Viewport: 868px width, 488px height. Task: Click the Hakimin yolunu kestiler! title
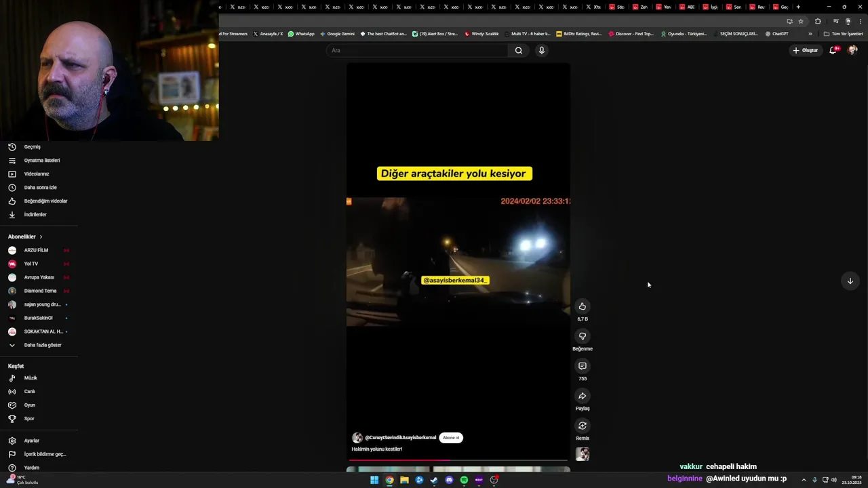377,449
